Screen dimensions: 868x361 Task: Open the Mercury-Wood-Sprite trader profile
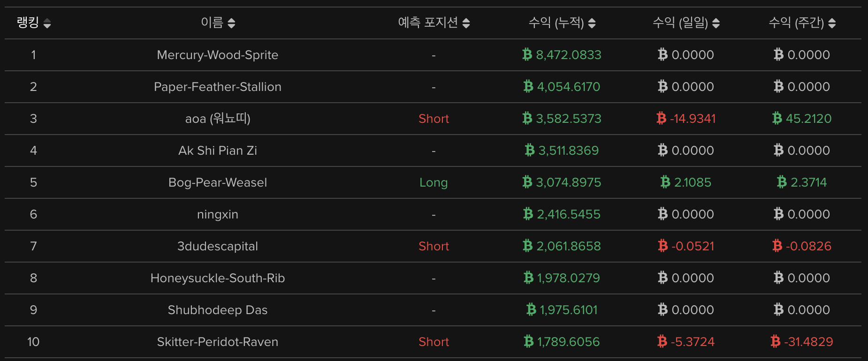[218, 55]
